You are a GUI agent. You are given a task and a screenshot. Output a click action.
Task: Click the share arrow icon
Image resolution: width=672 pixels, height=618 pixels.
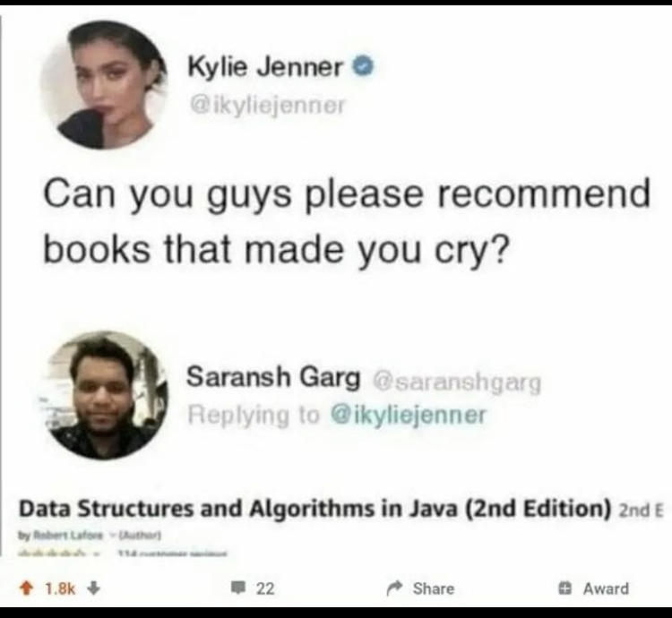394,588
